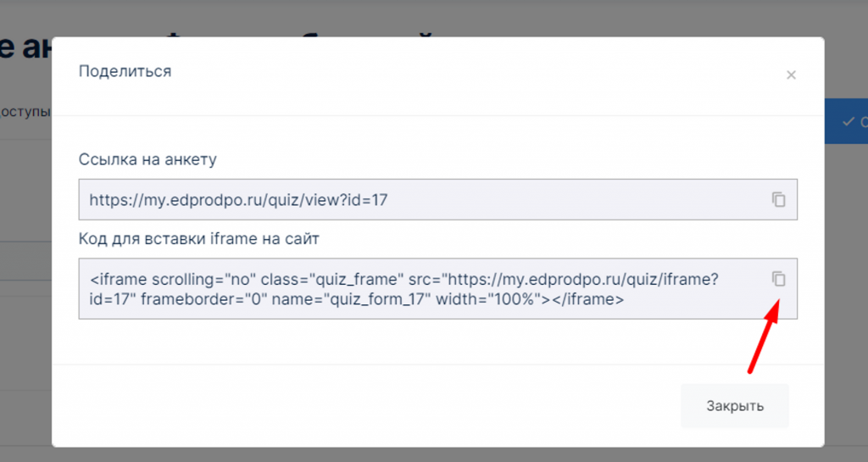This screenshot has width=868, height=462.
Task: Click inside the iframe embed code field
Action: coord(438,288)
